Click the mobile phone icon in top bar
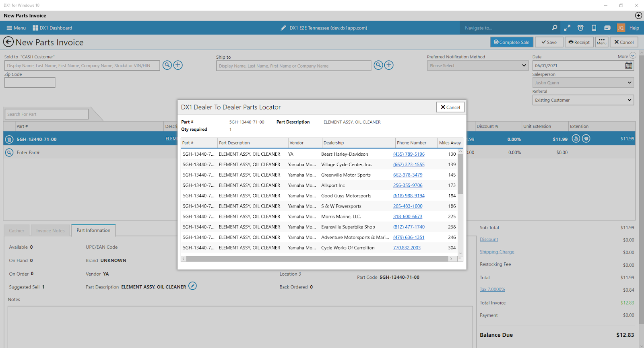 coord(594,28)
